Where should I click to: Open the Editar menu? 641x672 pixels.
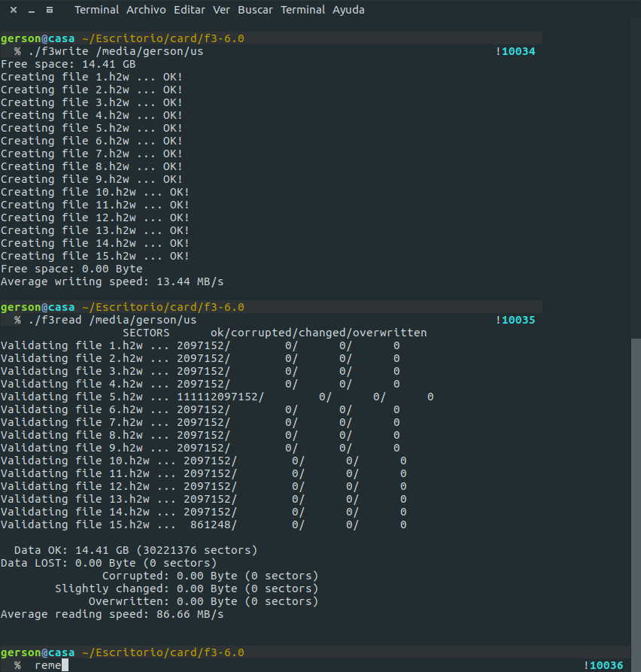click(x=189, y=10)
